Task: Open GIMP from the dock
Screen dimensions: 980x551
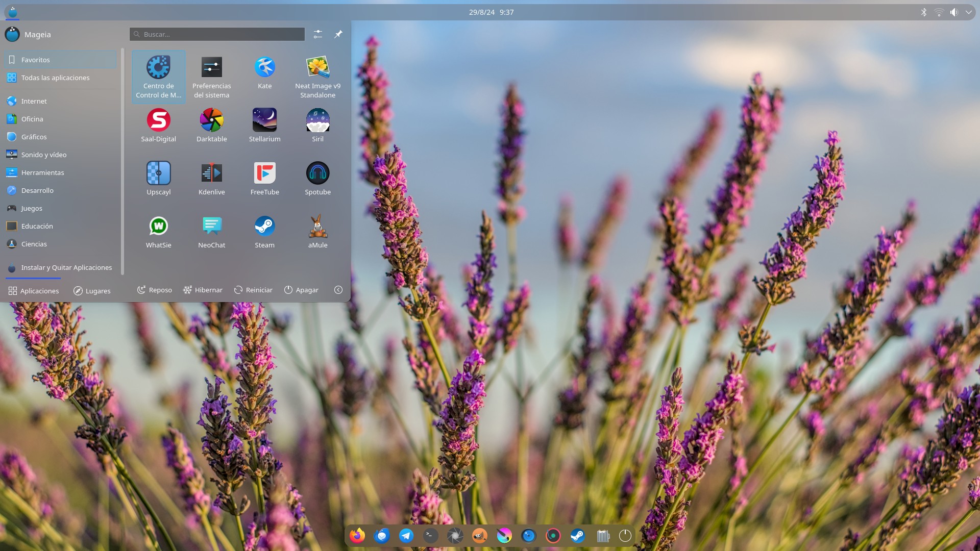Action: point(480,536)
